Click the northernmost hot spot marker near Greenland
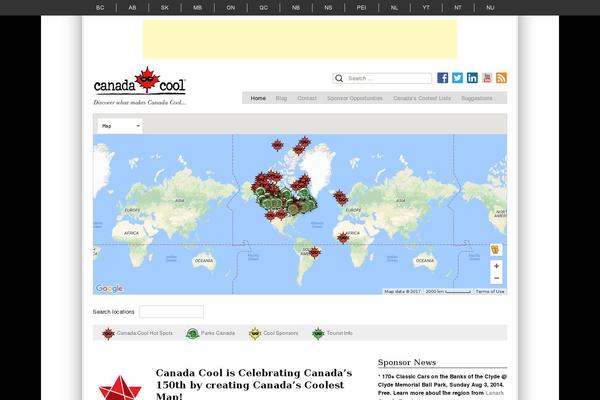 (304, 142)
